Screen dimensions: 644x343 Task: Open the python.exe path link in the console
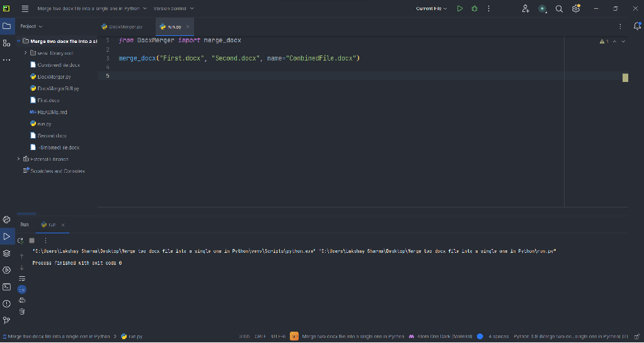(173, 251)
